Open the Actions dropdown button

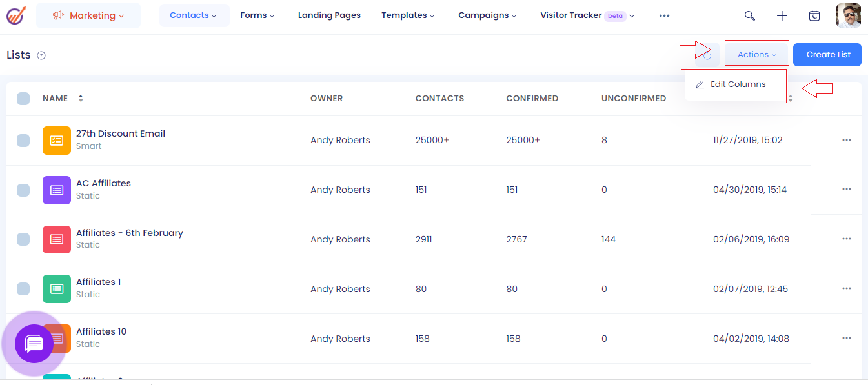click(757, 55)
